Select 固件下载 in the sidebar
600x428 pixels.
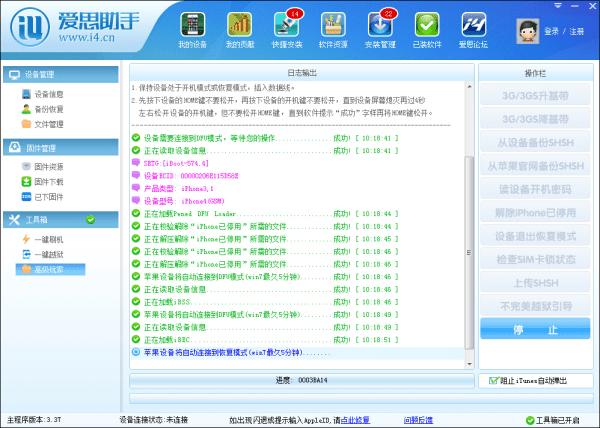[x=42, y=182]
